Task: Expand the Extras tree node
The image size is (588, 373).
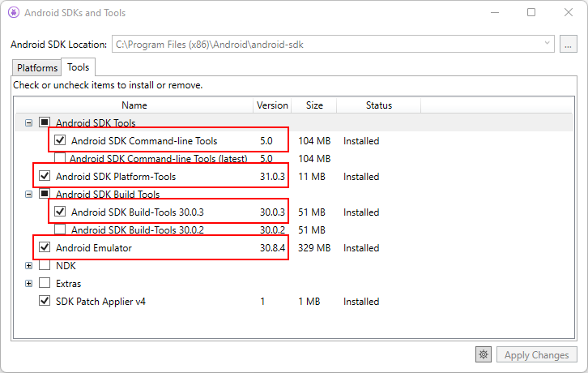Action: [28, 284]
